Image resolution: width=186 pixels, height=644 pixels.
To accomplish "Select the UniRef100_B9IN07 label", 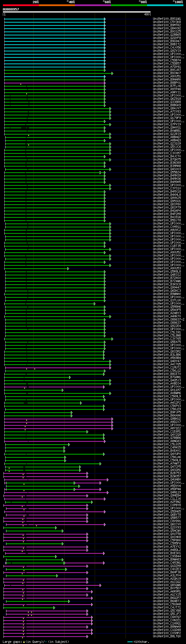I will pos(167,73).
